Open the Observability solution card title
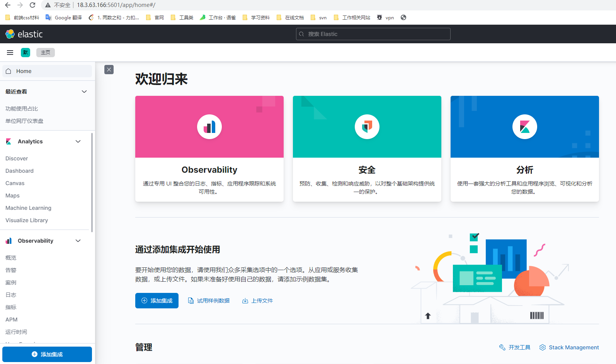The height and width of the screenshot is (364, 616). pos(209,170)
